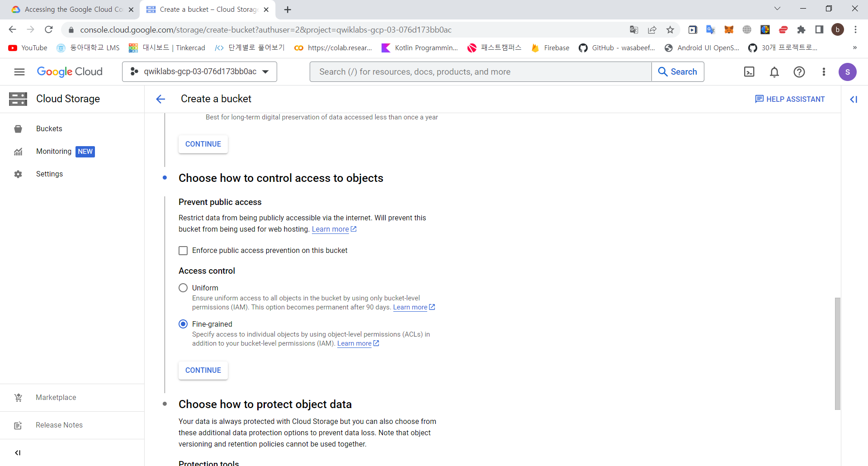This screenshot has width=868, height=466.
Task: Select the Uniform access control option
Action: pyautogui.click(x=183, y=288)
